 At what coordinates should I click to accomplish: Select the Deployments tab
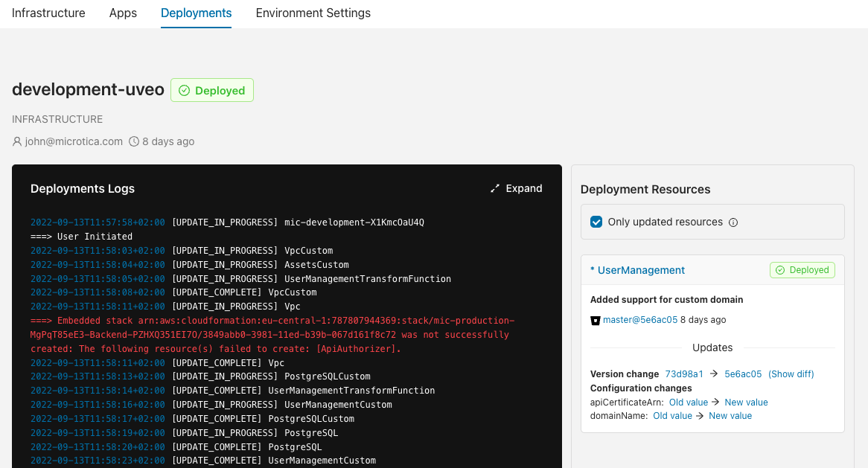pyautogui.click(x=196, y=13)
